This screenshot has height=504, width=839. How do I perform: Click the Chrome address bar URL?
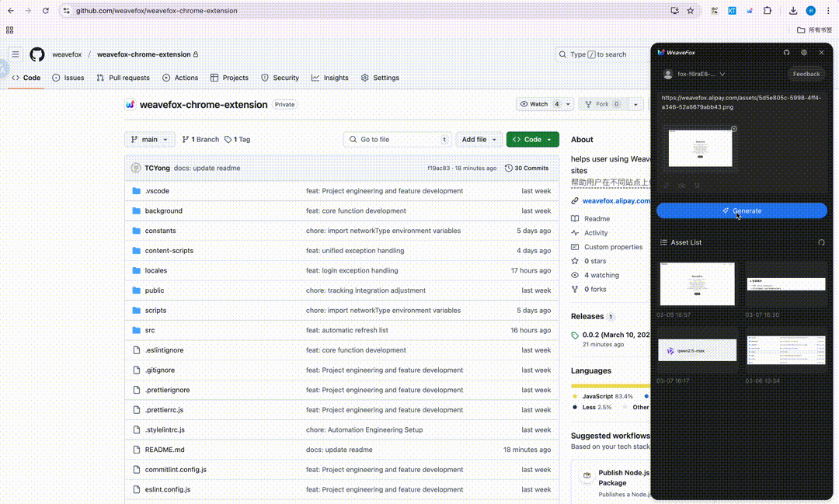point(156,11)
